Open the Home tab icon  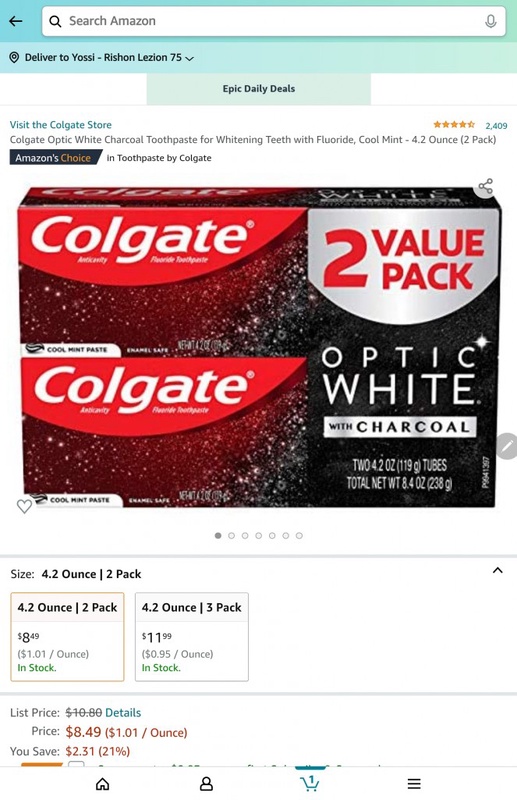[x=103, y=784]
